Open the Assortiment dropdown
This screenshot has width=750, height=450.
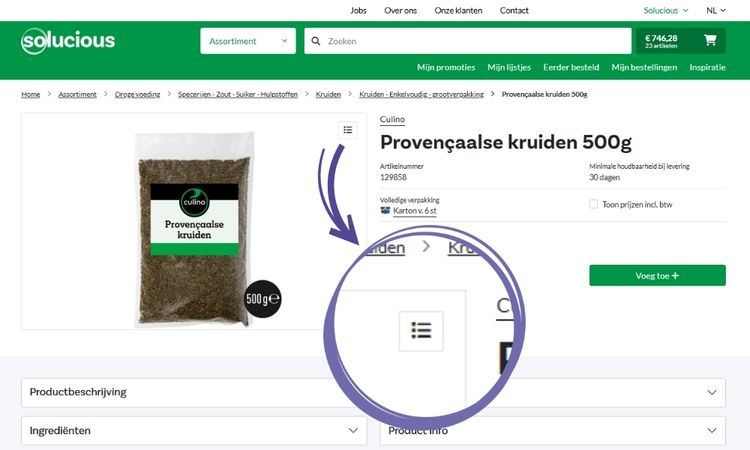coord(248,41)
